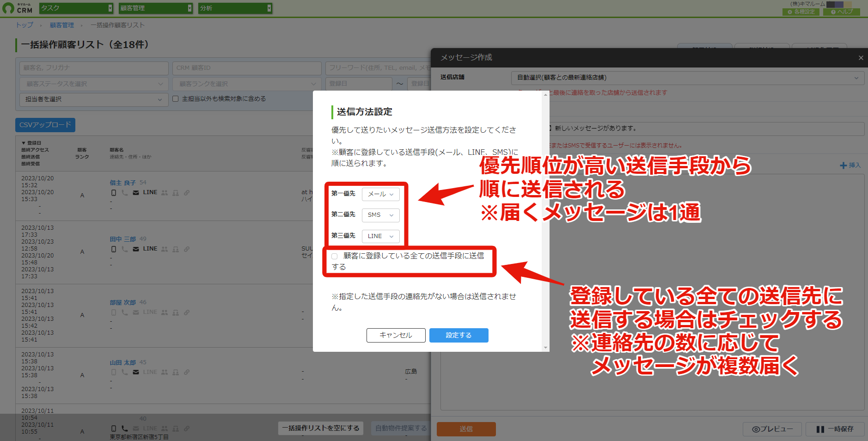This screenshot has height=441, width=868.
Task: Click 一括操作リストを空にする button
Action: coord(321,428)
